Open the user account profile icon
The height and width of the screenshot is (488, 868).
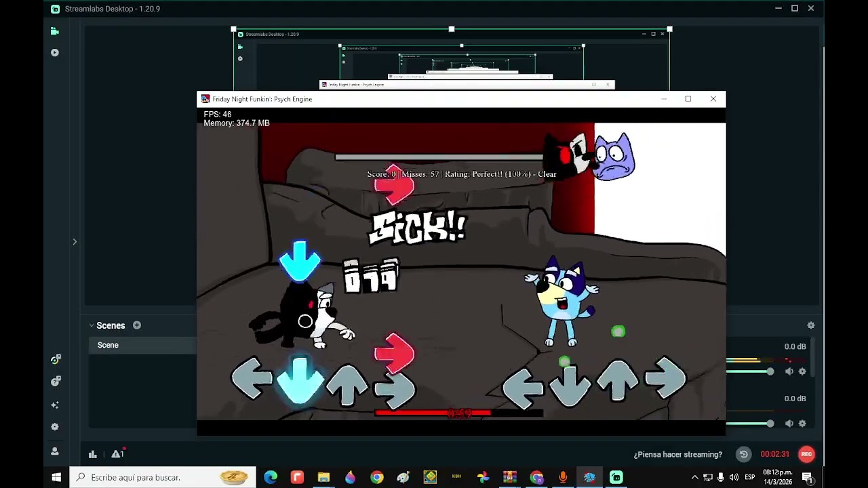(55, 451)
